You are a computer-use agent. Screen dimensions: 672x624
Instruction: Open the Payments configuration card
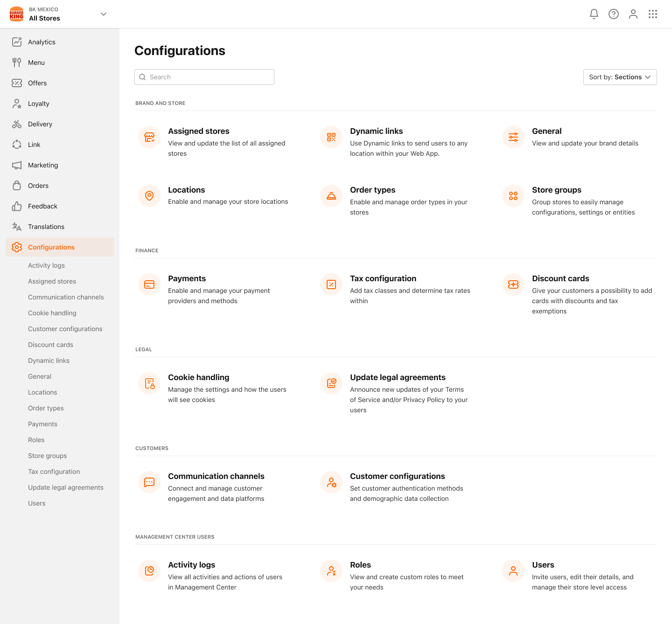(x=187, y=278)
